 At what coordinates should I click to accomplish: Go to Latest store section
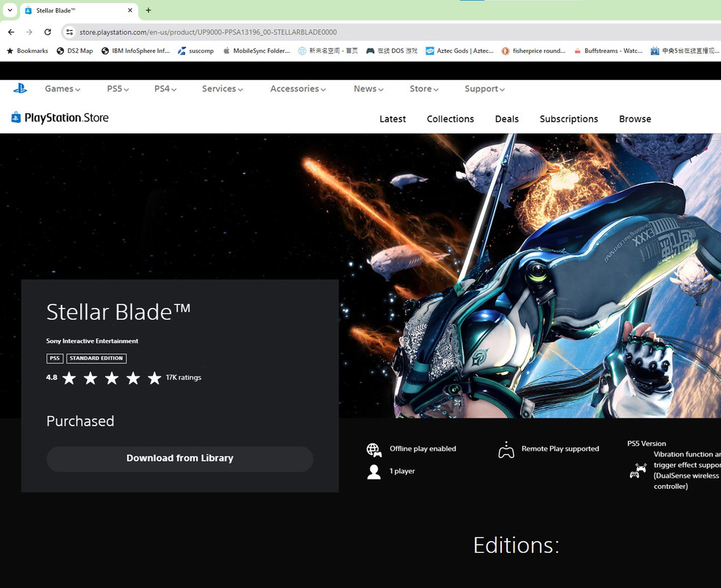click(392, 119)
